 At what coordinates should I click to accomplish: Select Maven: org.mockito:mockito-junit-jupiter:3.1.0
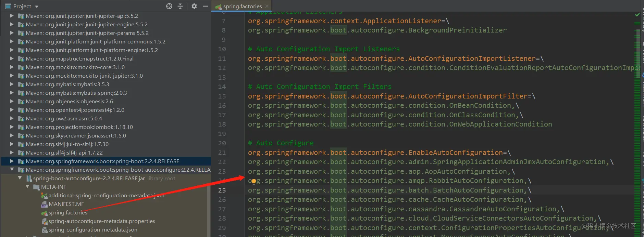click(84, 76)
